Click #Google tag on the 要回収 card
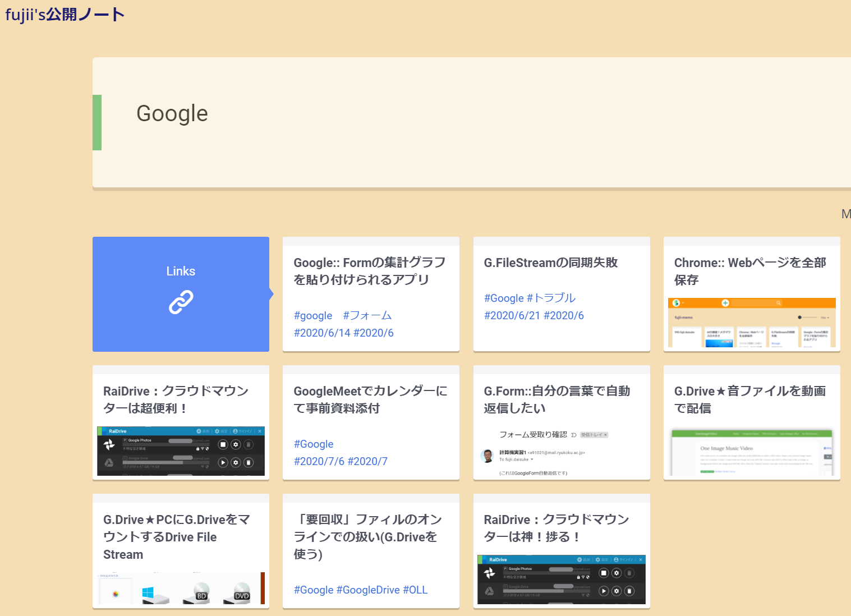 [x=314, y=590]
